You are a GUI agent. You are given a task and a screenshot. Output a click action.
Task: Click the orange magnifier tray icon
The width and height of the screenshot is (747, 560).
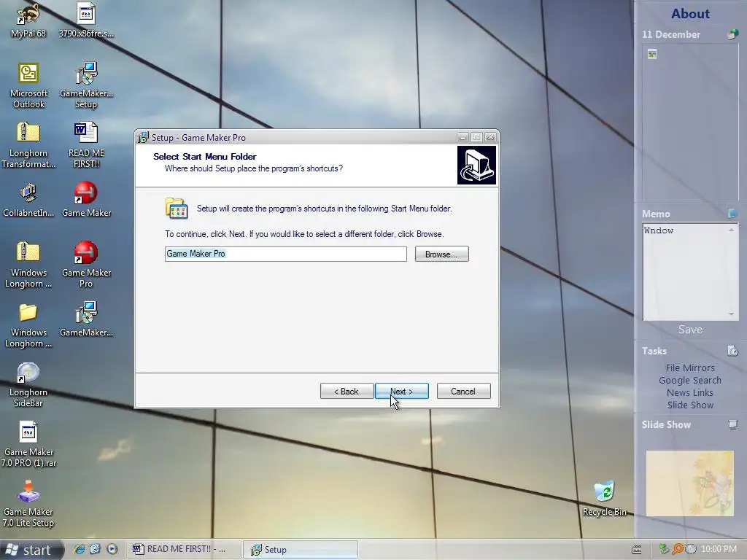point(677,549)
